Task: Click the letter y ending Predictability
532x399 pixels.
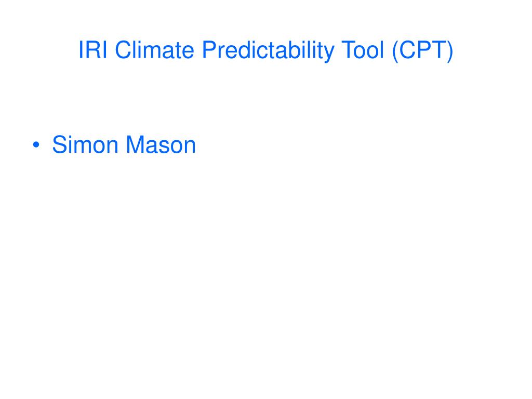Action: [x=329, y=54]
